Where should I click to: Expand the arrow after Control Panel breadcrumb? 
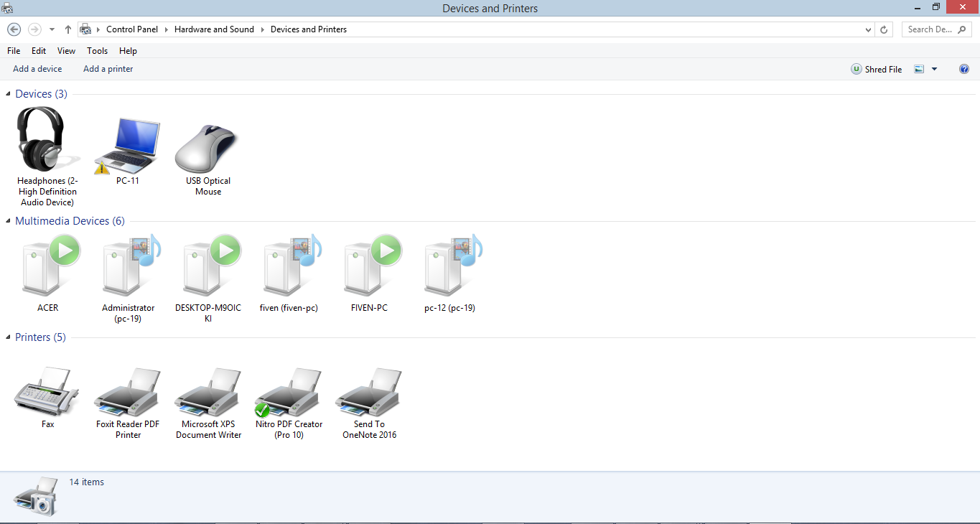pyautogui.click(x=166, y=29)
